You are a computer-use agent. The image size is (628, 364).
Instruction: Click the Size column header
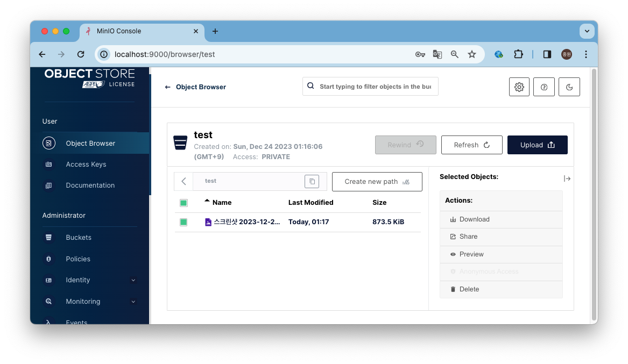pos(379,202)
